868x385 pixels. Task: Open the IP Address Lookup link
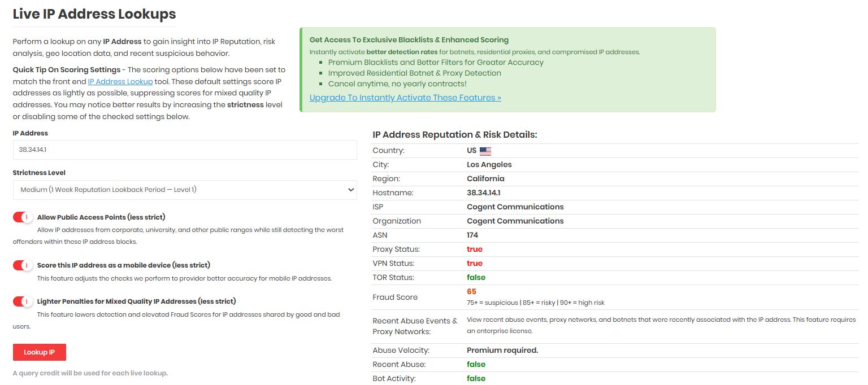pyautogui.click(x=120, y=82)
